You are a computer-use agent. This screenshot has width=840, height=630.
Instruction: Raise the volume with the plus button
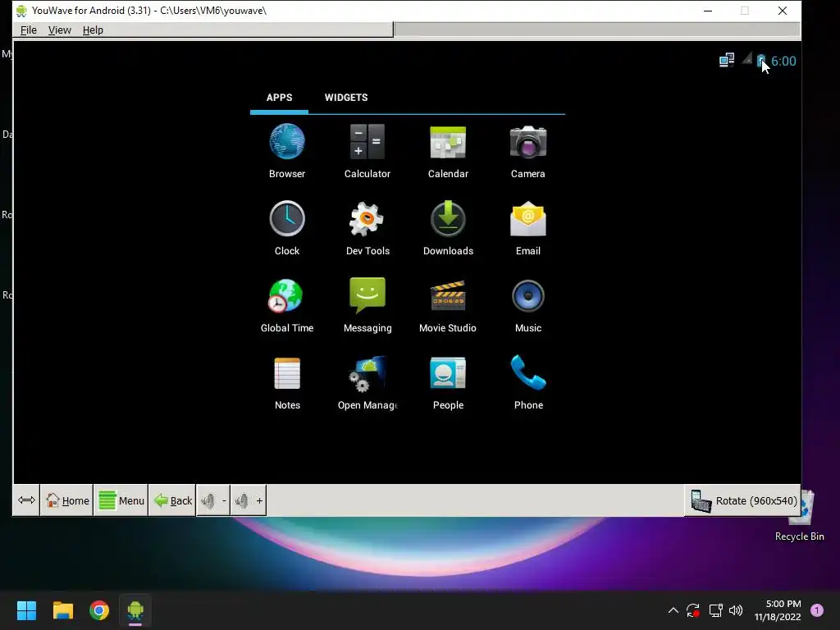pos(249,500)
